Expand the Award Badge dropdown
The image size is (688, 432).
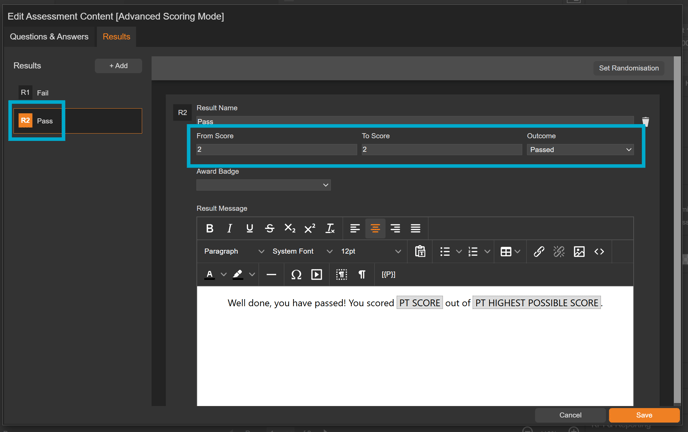pyautogui.click(x=263, y=185)
